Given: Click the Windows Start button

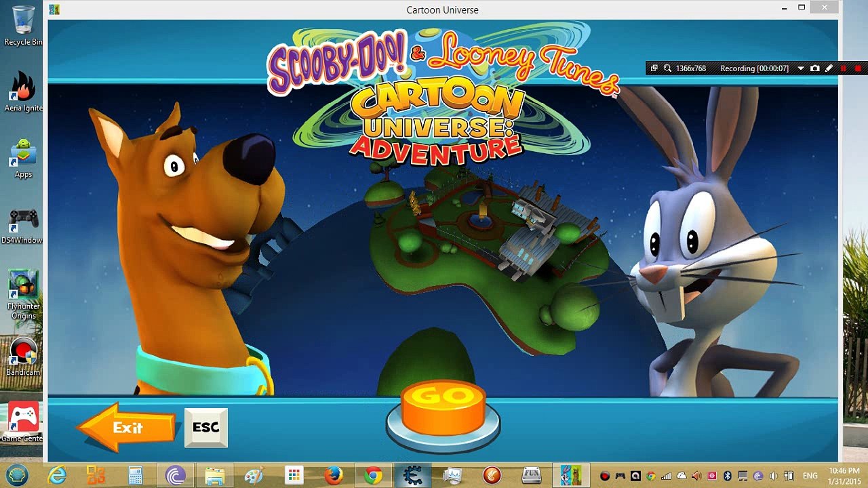Looking at the screenshot, I should click(x=18, y=474).
